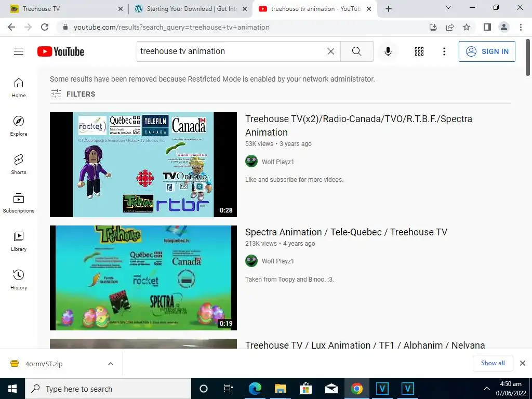The width and height of the screenshot is (532, 399).
Task: Click Show all downloads
Action: click(493, 363)
